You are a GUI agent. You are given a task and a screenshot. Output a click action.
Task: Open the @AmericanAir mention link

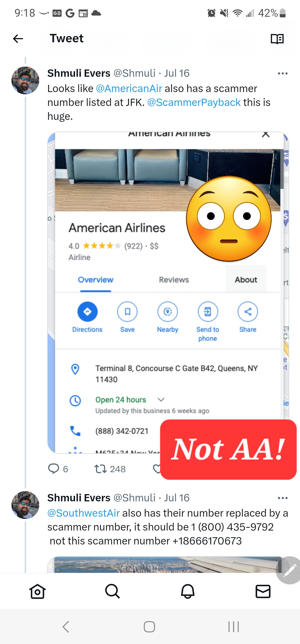[129, 88]
